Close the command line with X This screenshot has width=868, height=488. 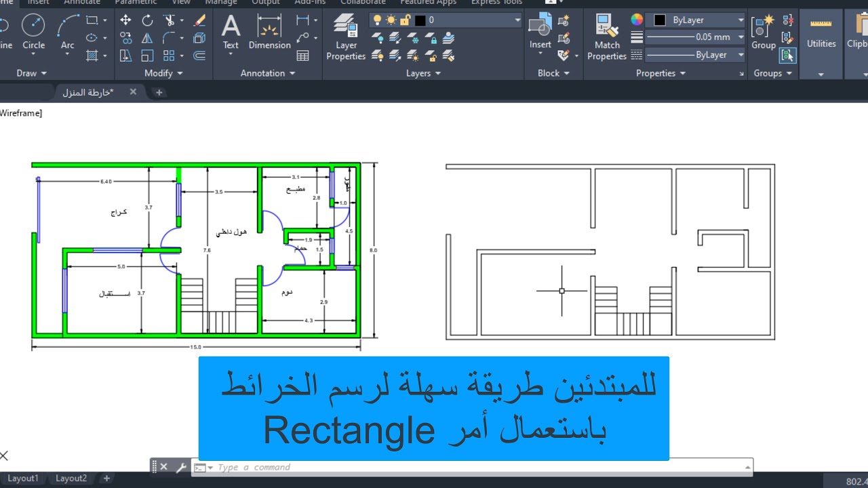pyautogui.click(x=163, y=467)
